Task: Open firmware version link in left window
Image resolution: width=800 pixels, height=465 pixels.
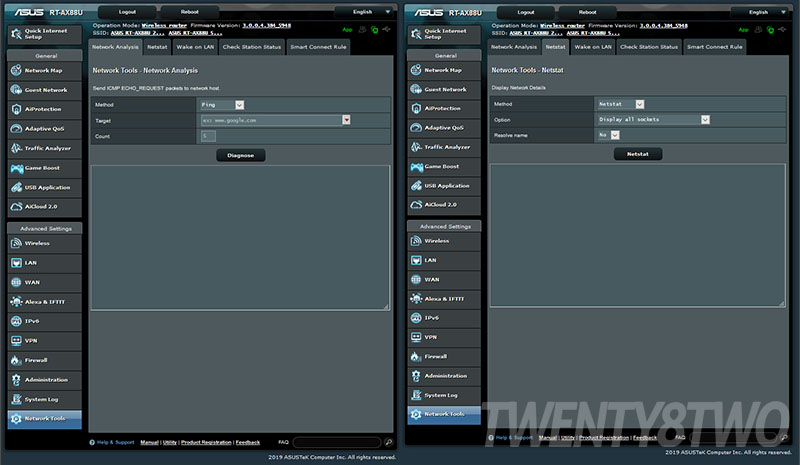Action: pos(266,25)
